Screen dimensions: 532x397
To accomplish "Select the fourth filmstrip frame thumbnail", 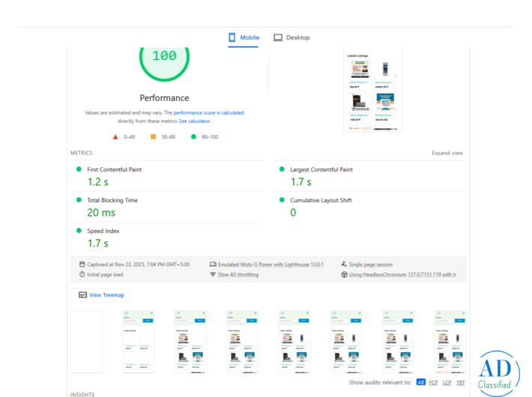I will (242, 342).
